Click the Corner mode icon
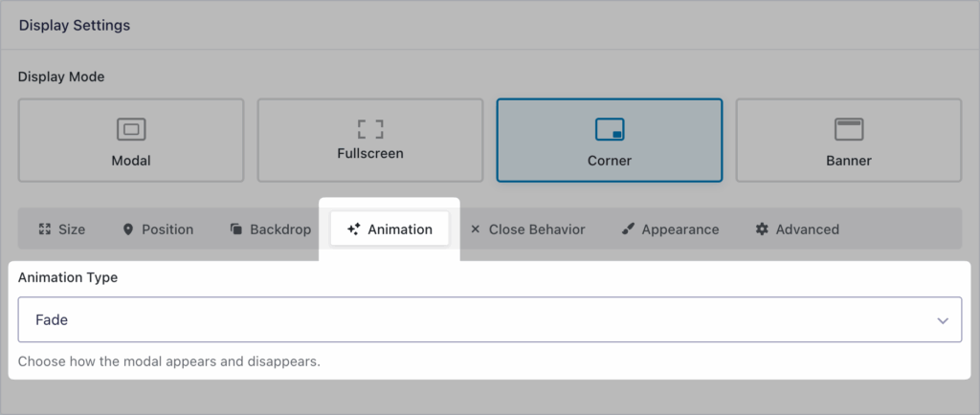 610,129
